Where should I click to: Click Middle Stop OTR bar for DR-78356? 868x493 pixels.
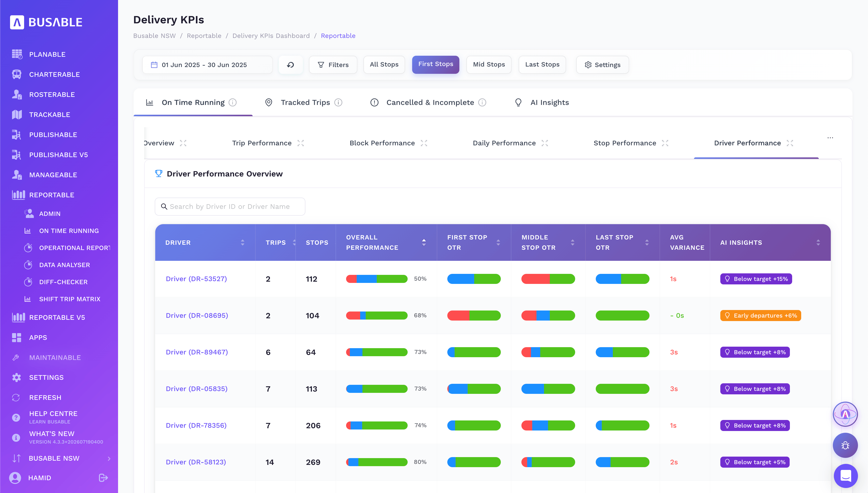(548, 425)
